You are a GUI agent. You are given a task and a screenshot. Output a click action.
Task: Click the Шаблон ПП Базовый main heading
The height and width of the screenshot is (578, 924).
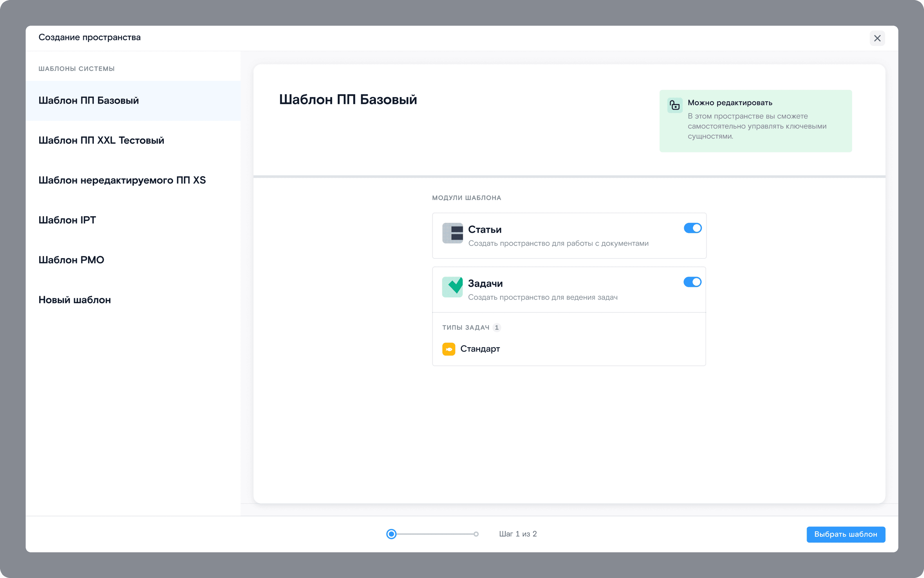point(348,99)
